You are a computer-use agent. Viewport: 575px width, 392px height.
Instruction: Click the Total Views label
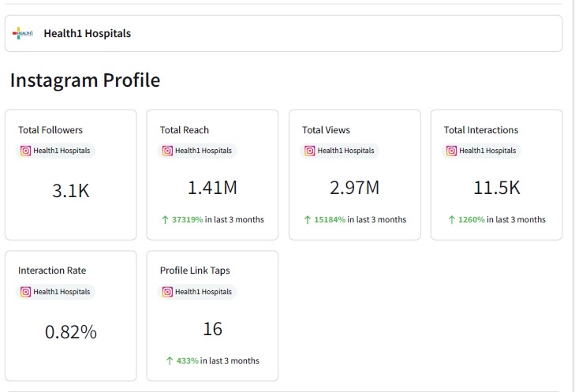[326, 130]
